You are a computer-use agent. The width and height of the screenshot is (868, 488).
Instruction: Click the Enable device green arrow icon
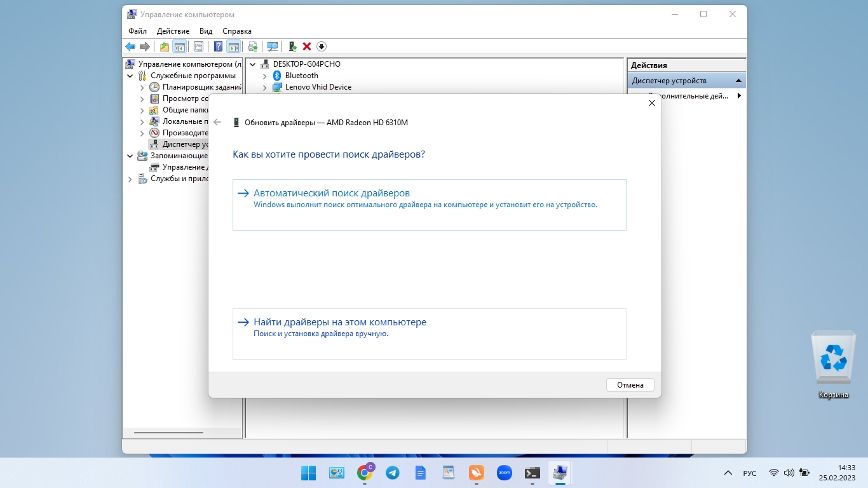(292, 46)
